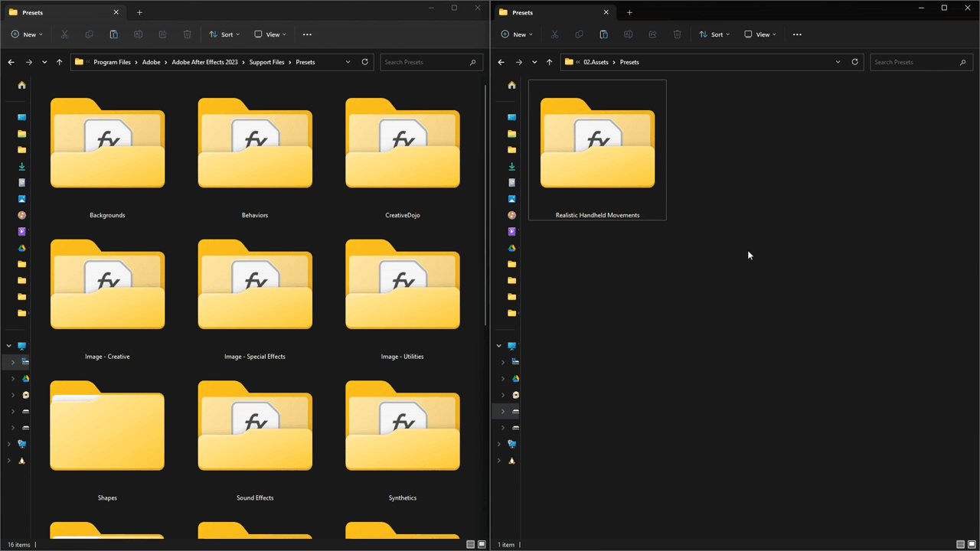
Task: Expand Google Drive node in 02.Assets window navigation tree
Action: coord(503,379)
